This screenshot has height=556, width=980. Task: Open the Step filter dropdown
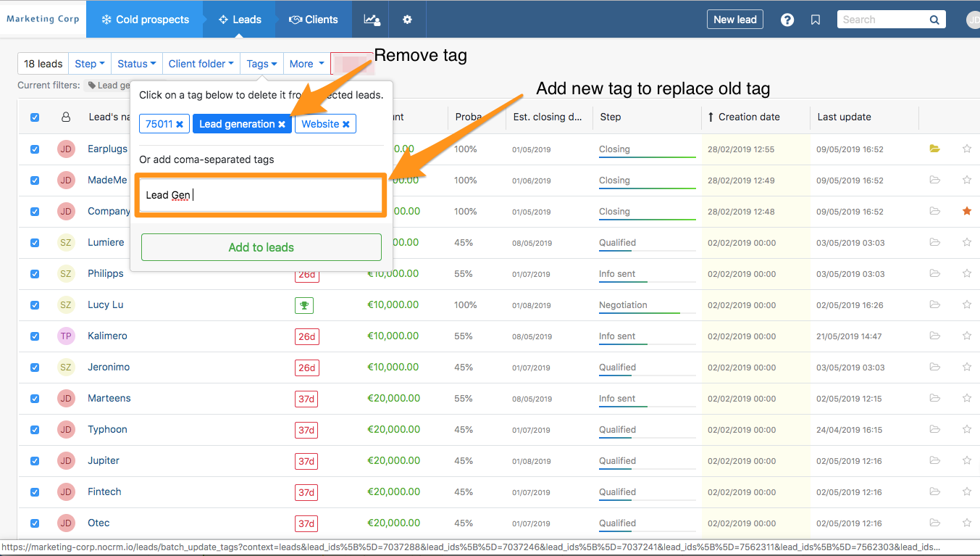click(x=89, y=64)
